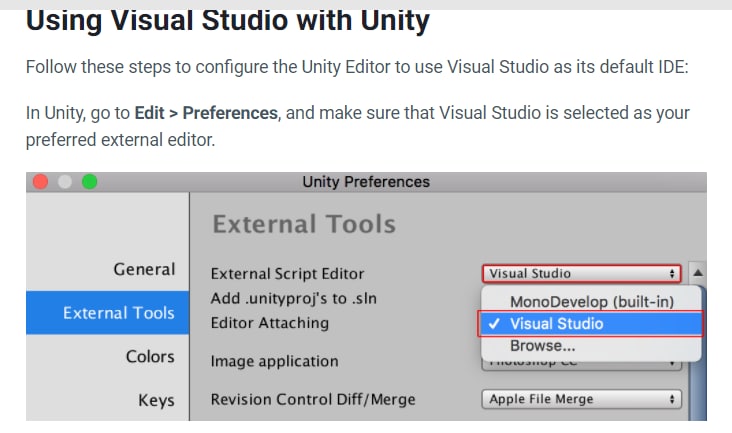The height and width of the screenshot is (433, 732).
Task: Click the bold Edit > Preferences text
Action: 206,113
